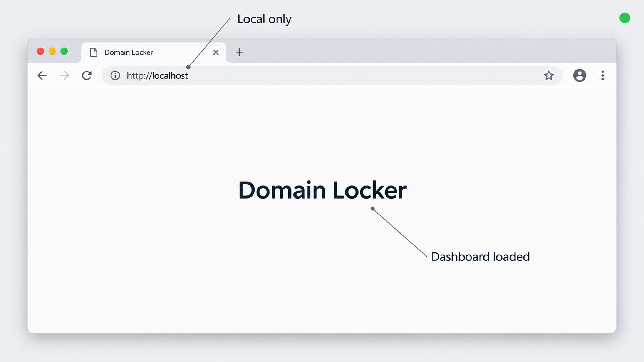644x362 pixels.
Task: Open the user profile avatar
Action: point(579,75)
